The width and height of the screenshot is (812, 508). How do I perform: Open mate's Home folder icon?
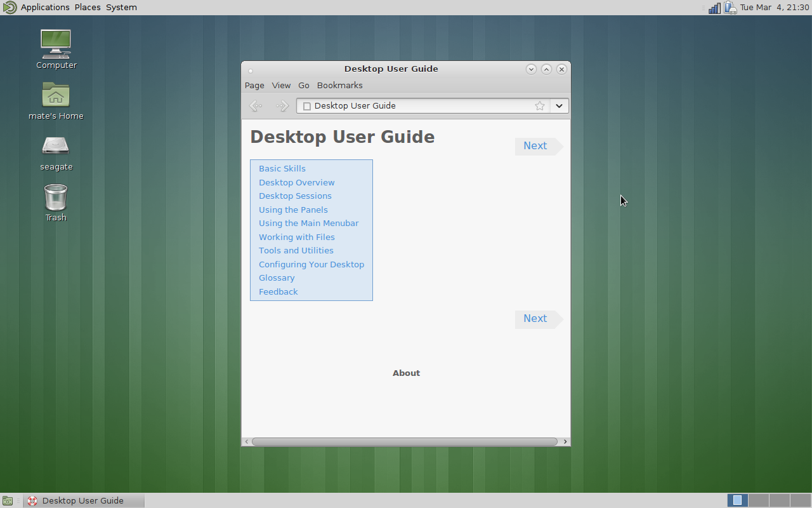tap(56, 95)
